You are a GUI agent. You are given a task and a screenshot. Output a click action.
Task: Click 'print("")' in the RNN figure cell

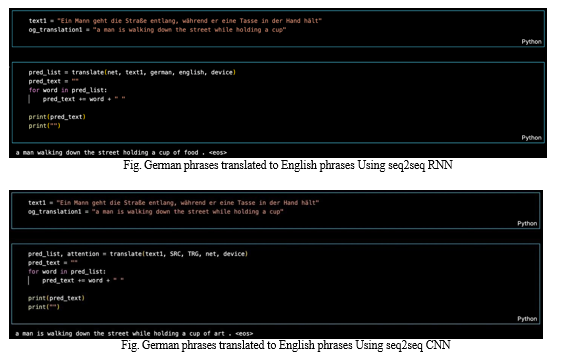[x=44, y=126]
